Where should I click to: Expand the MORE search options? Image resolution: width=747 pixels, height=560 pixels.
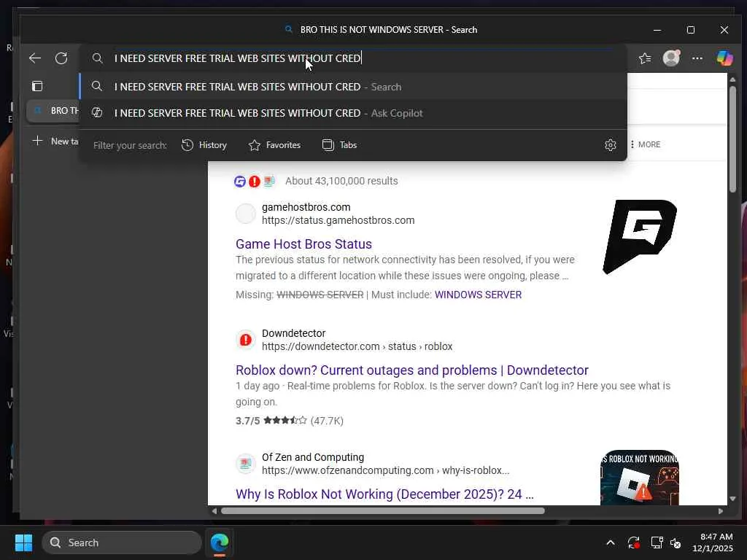(x=645, y=144)
